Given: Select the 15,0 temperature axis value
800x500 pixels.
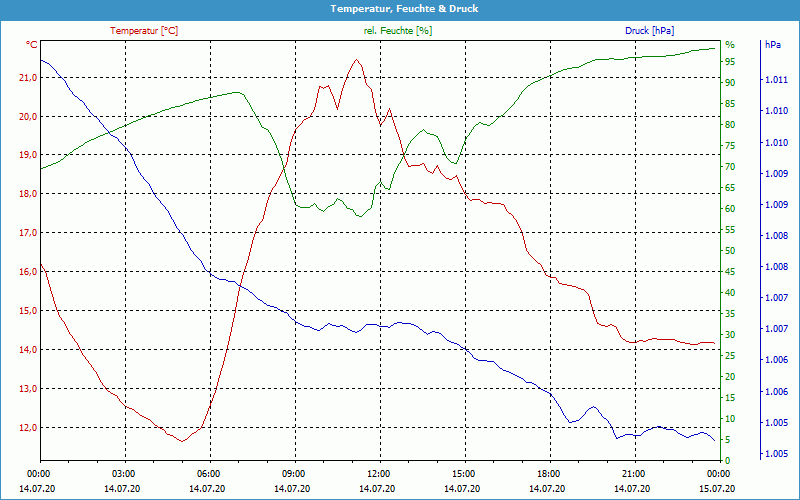Looking at the screenshot, I should (x=29, y=311).
